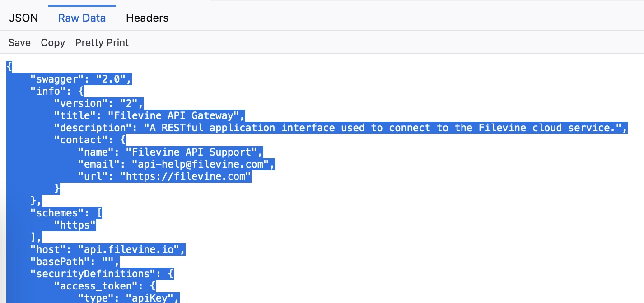Image resolution: width=644 pixels, height=303 pixels.
Task: Click the "description" line text
Action: 341,128
